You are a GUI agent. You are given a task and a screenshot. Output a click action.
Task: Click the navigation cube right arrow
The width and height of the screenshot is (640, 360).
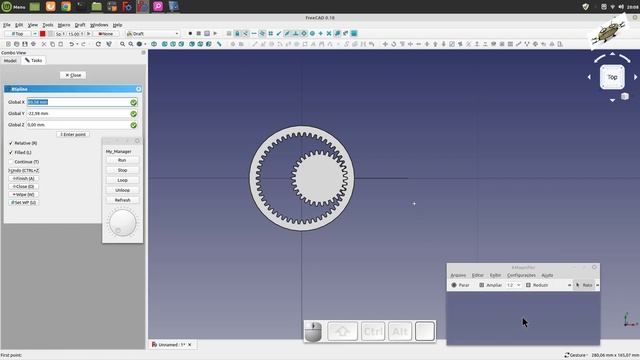tap(636, 77)
